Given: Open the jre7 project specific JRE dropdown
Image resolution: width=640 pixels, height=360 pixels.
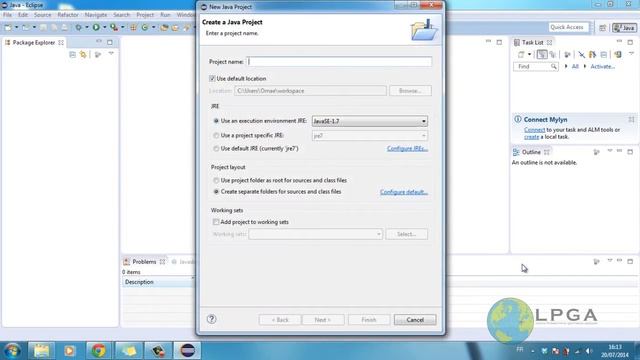Looking at the screenshot, I should (370, 136).
